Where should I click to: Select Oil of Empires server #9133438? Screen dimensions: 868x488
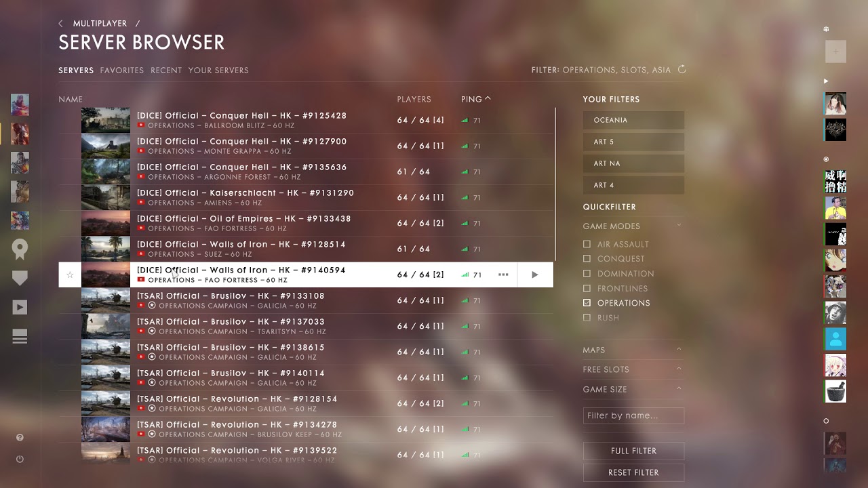click(306, 223)
